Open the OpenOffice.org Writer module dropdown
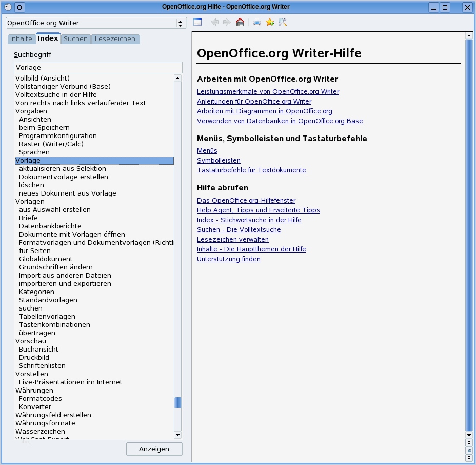The height and width of the screenshot is (465, 476). click(x=96, y=23)
